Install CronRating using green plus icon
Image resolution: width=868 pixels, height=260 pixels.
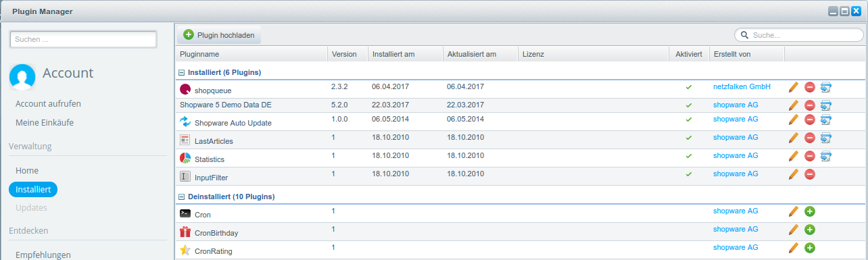(x=810, y=248)
